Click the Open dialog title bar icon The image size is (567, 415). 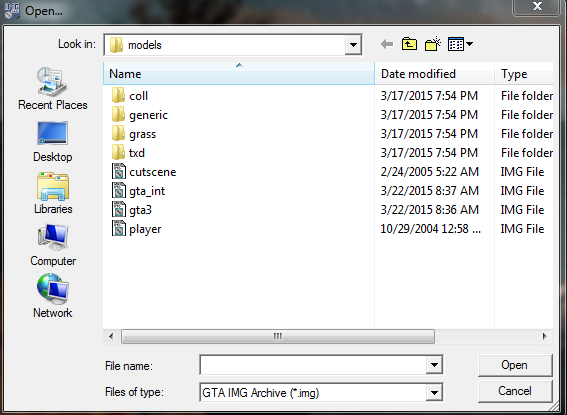click(x=12, y=10)
